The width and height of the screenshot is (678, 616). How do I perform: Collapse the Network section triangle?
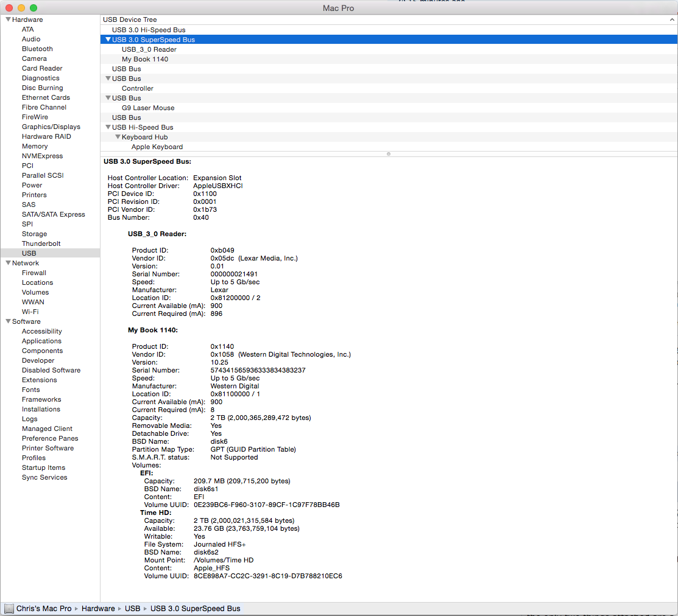pyautogui.click(x=8, y=262)
